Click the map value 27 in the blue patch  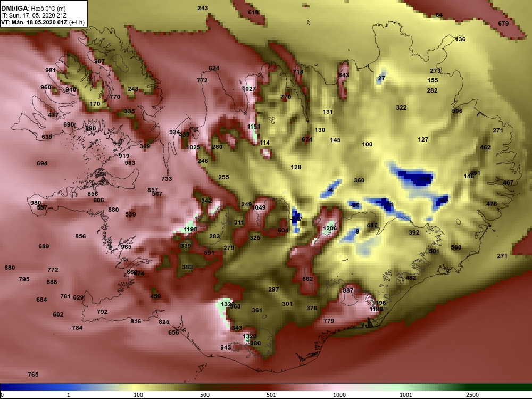pos(381,78)
